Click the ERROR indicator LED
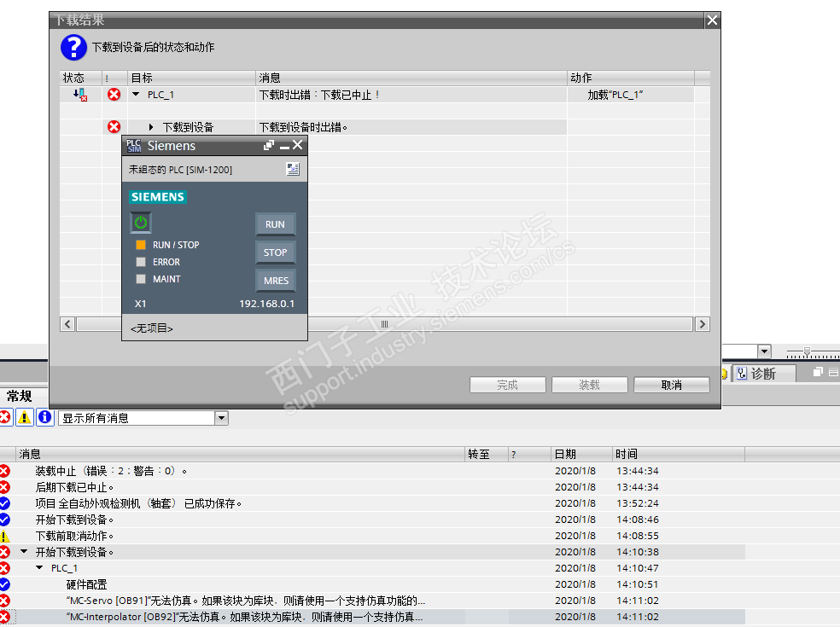 click(x=141, y=262)
